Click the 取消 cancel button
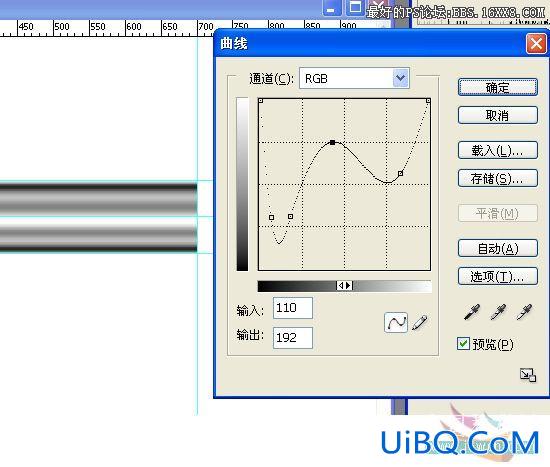550x467 pixels. (498, 115)
